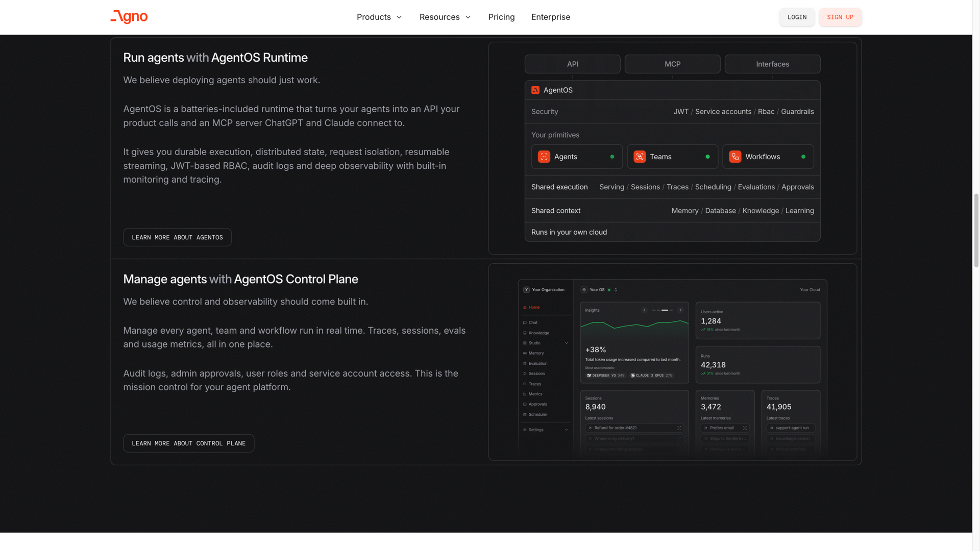Click the Teams primitive icon
Image resolution: width=980 pixels, height=551 pixels.
coord(640,157)
